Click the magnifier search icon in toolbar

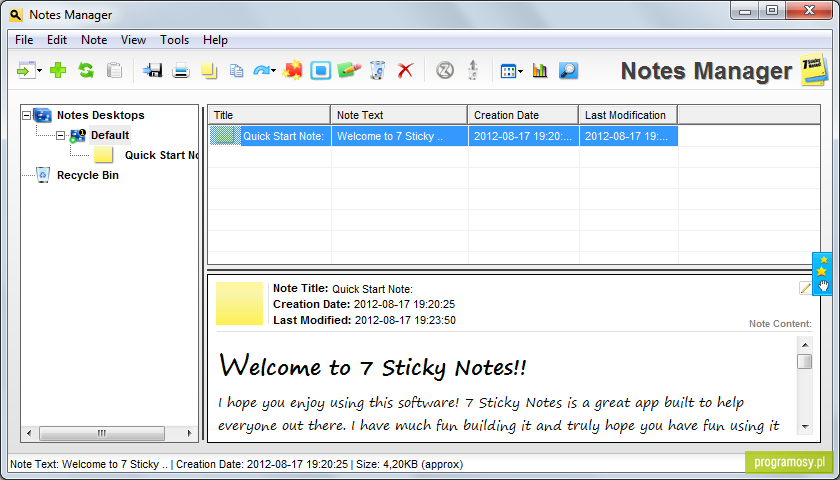[568, 70]
